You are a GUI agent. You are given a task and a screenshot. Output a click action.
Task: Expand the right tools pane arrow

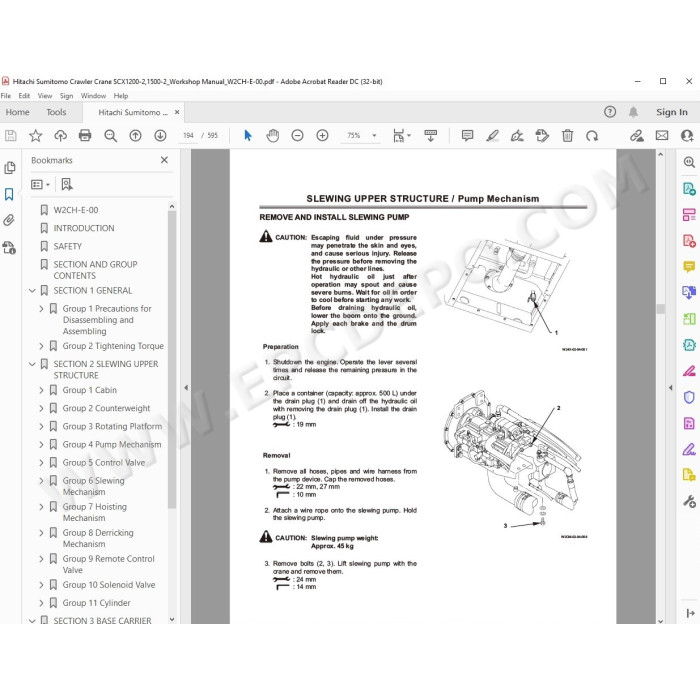(x=671, y=388)
